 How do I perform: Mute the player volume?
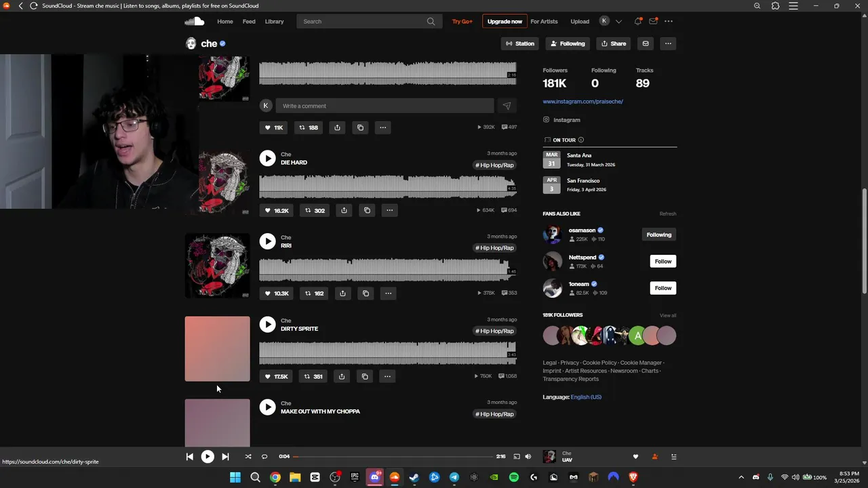(x=528, y=457)
